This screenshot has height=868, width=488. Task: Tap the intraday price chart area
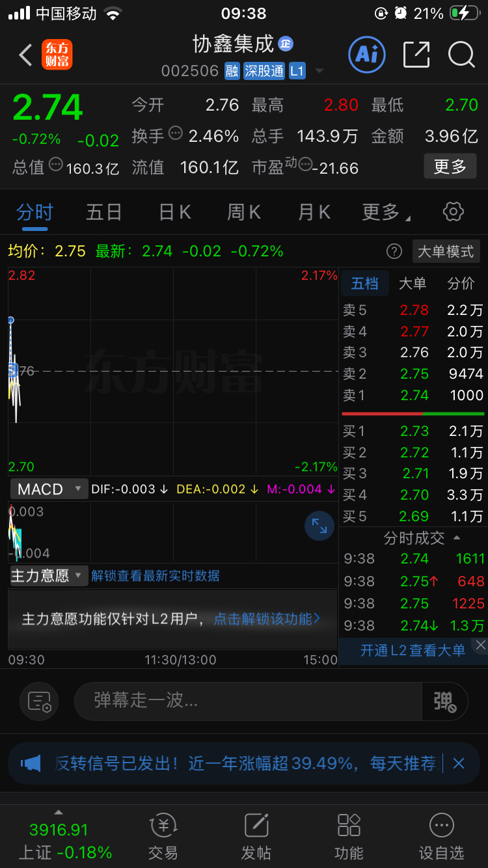point(173,371)
